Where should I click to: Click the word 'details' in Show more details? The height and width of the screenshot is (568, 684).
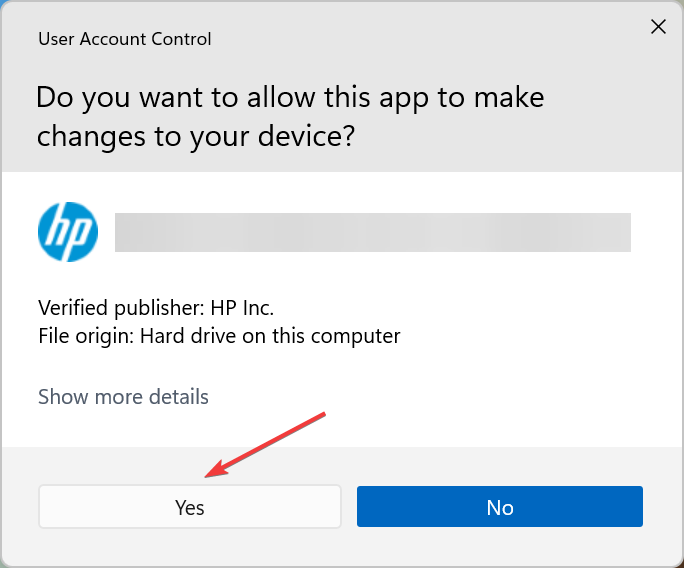(x=175, y=397)
